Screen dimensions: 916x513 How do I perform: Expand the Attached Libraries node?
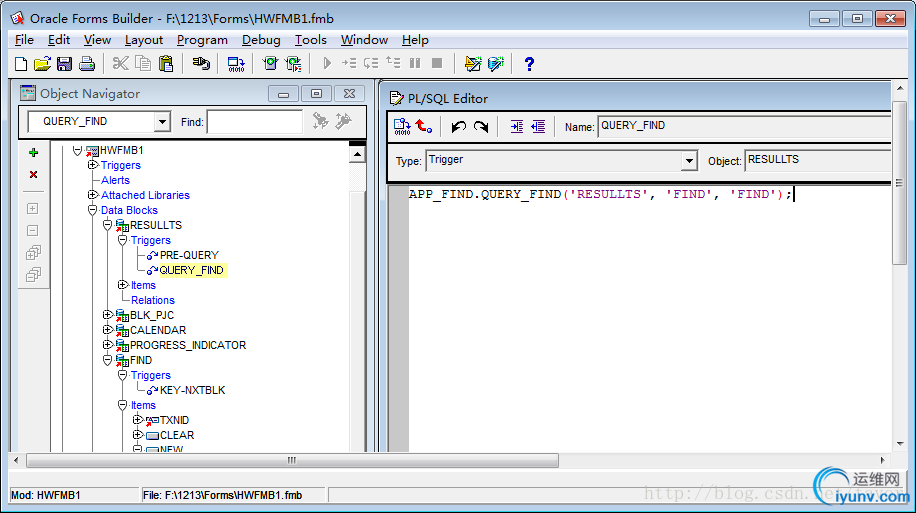(x=92, y=195)
